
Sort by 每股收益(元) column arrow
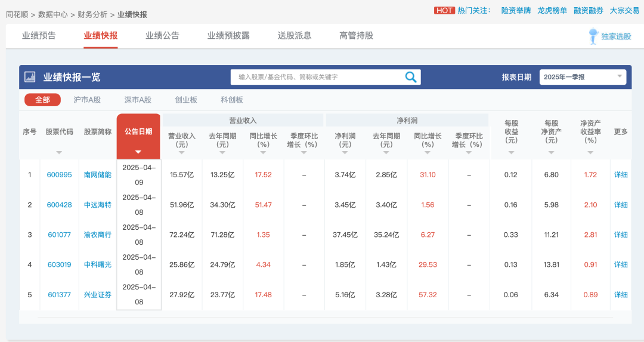(512, 153)
